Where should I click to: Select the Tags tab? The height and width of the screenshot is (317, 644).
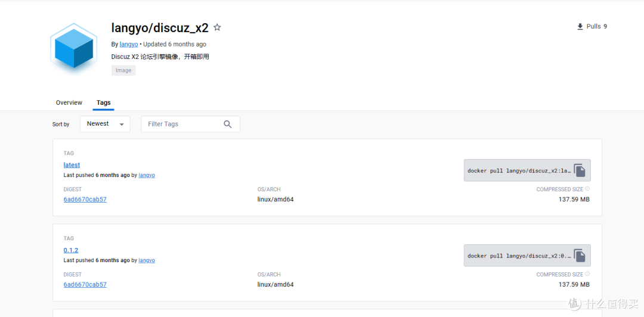pos(104,102)
